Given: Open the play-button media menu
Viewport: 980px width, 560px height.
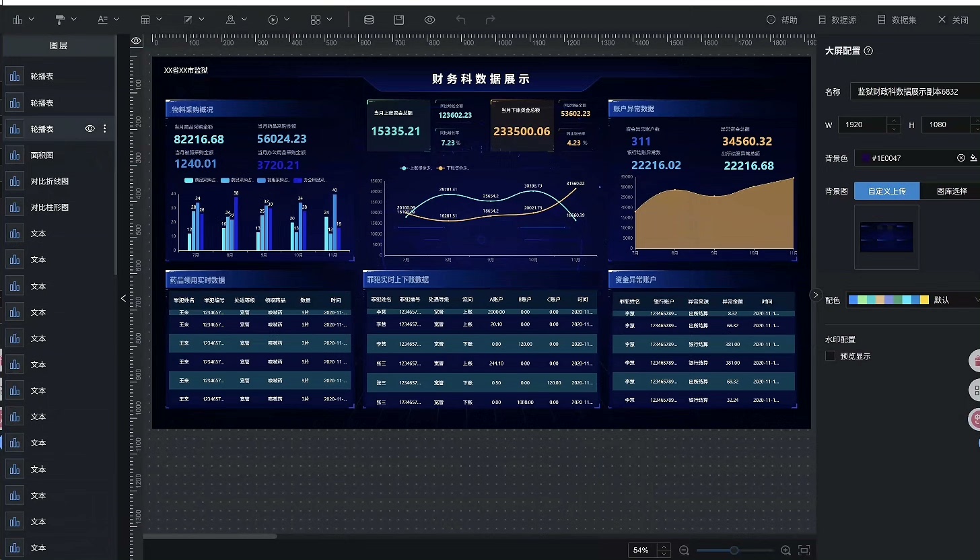Looking at the screenshot, I should tap(279, 20).
